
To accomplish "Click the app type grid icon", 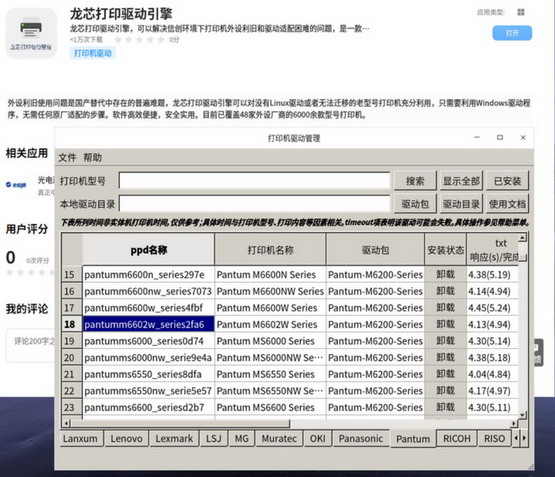I will coord(521,12).
